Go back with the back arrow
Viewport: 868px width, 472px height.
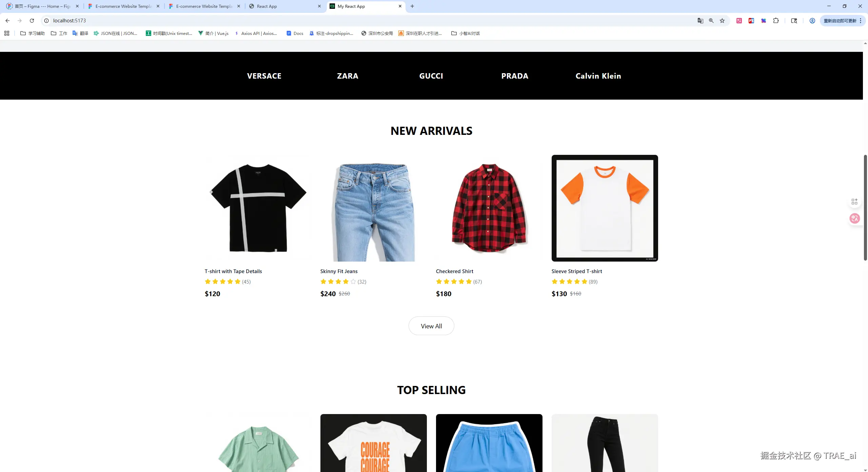coord(7,21)
